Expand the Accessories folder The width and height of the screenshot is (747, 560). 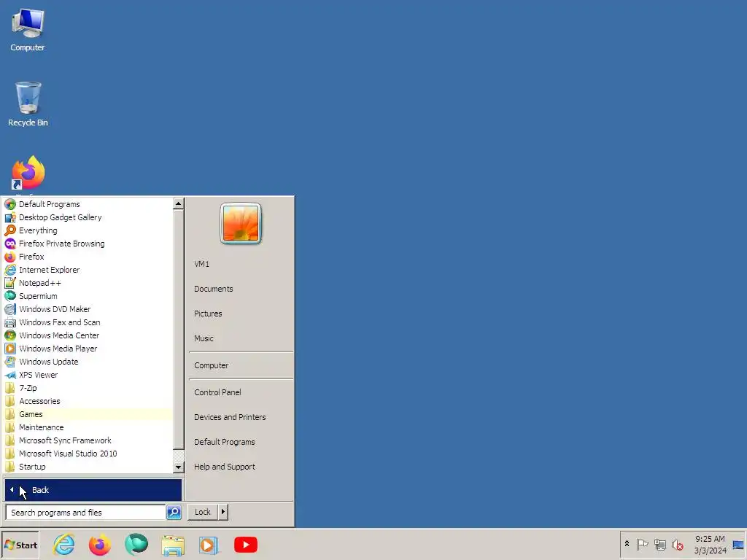(88, 401)
